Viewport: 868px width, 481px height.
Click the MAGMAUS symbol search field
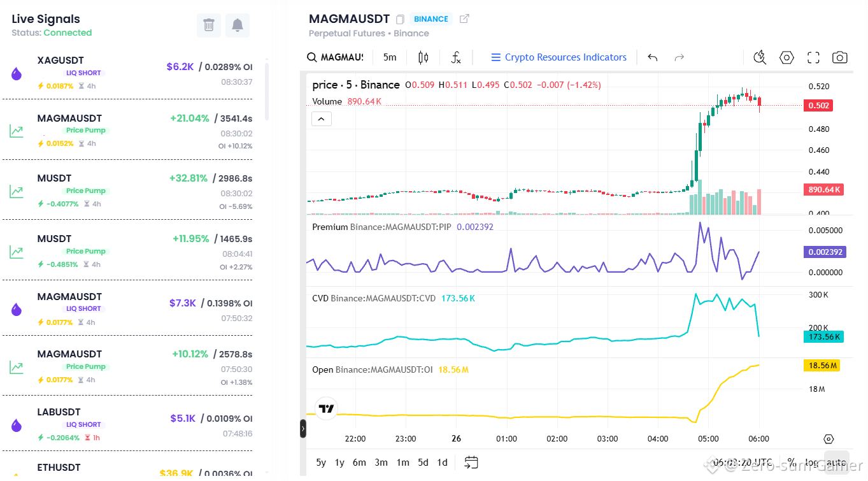[x=334, y=57]
